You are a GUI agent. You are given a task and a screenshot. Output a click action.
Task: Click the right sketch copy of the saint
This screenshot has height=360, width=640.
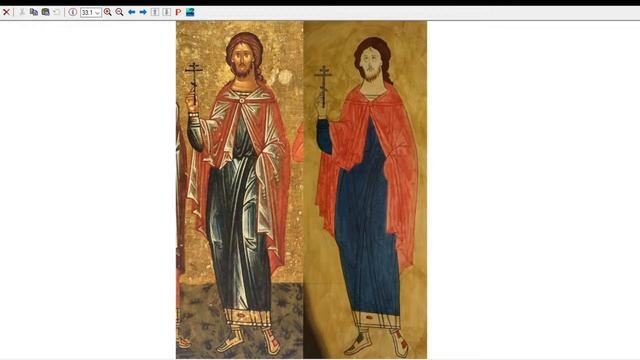[x=365, y=190]
